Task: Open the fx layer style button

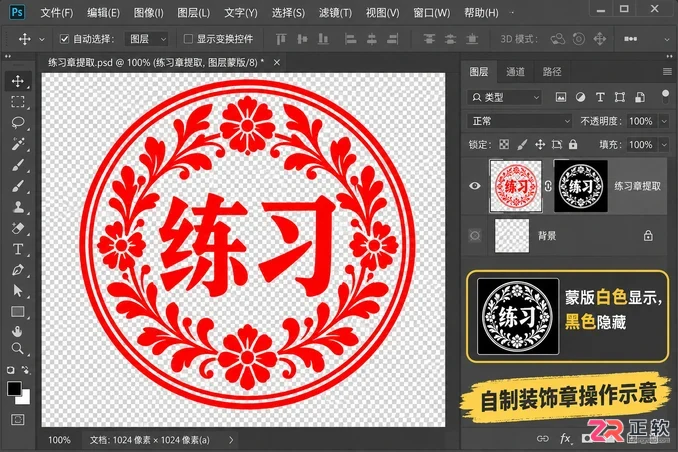Action: point(565,439)
